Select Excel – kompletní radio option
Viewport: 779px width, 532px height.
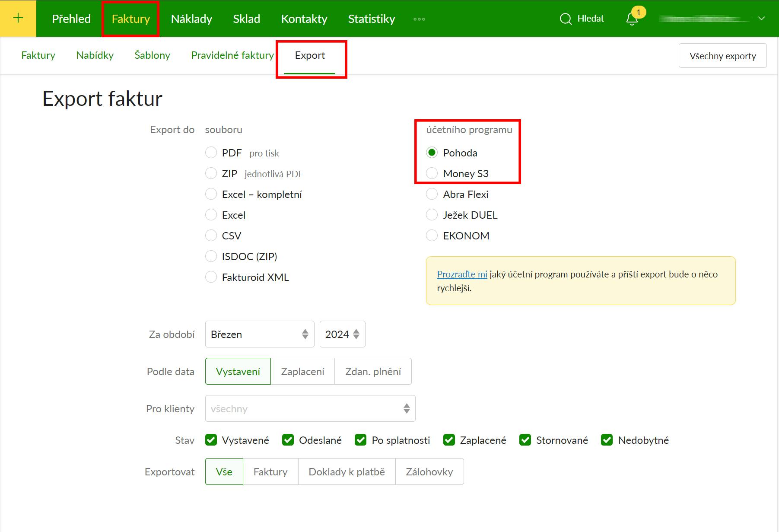pos(211,194)
